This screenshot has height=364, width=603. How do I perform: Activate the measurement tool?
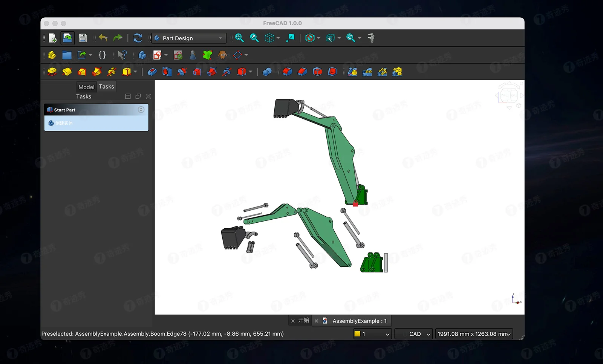coord(371,38)
